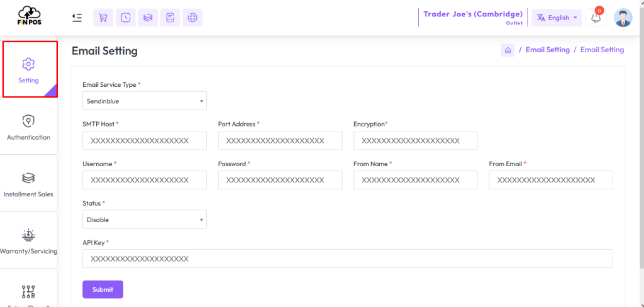Click the Port Address input field

pyautogui.click(x=280, y=140)
